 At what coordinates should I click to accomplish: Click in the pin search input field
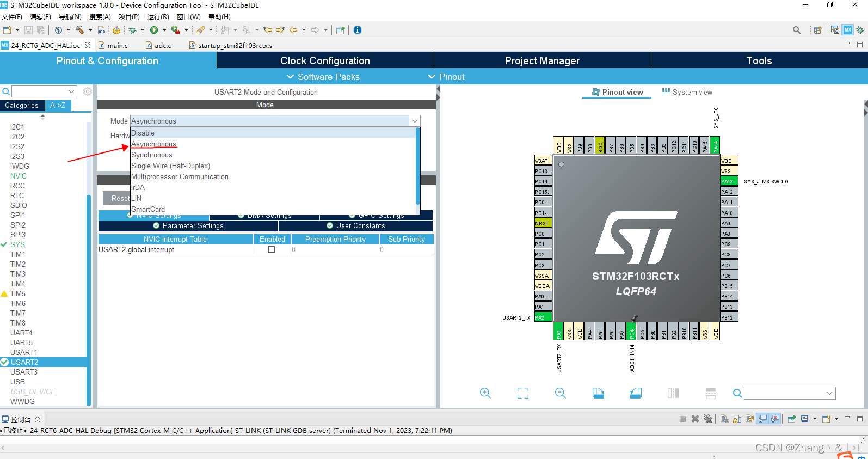(785, 393)
